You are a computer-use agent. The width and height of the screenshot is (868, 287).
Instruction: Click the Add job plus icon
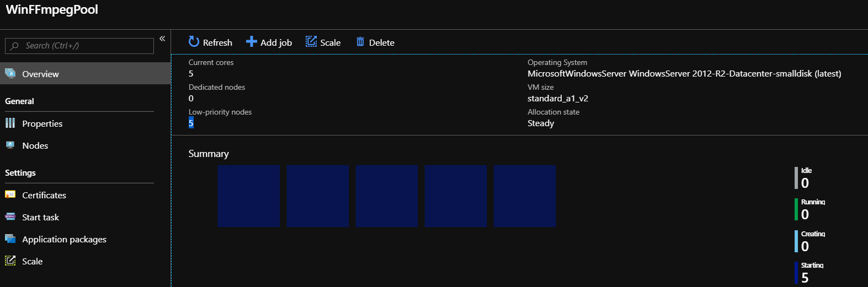251,42
